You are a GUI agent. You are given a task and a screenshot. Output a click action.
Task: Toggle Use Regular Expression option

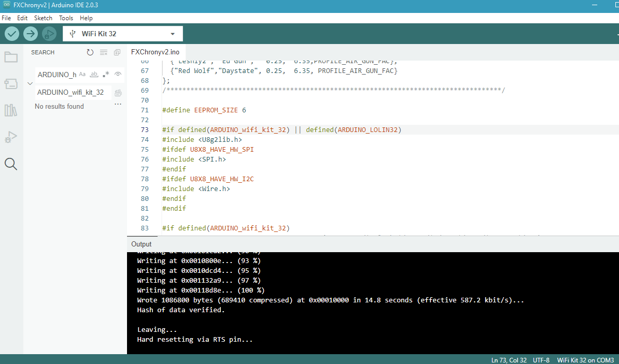point(106,74)
